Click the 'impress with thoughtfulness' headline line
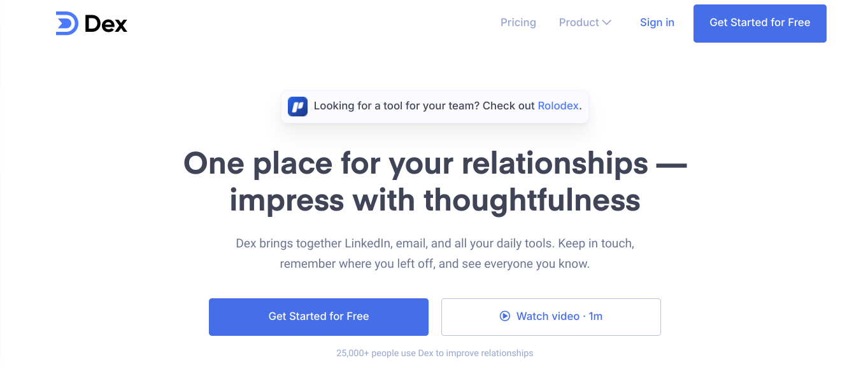Image resolution: width=868 pixels, height=367 pixels. [x=435, y=200]
